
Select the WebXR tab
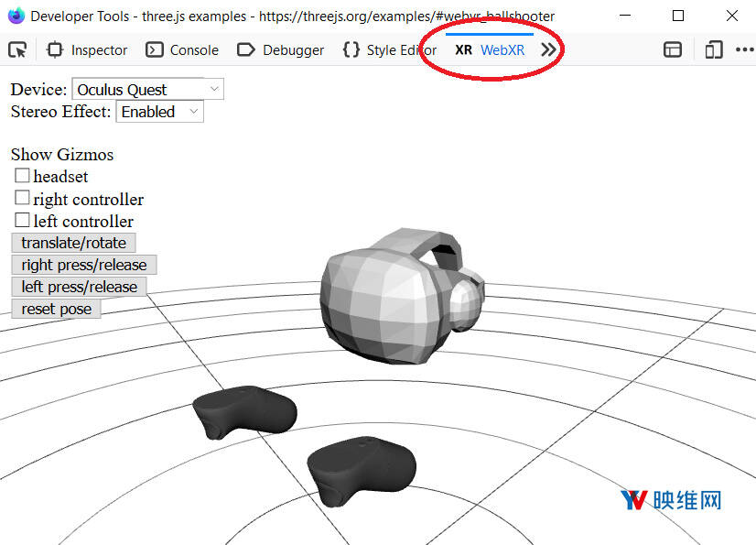pyautogui.click(x=491, y=49)
